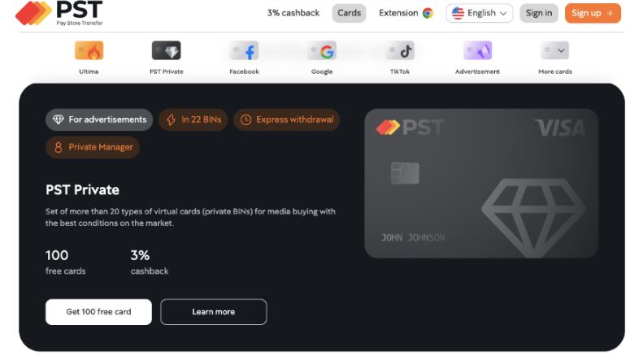The width and height of the screenshot is (643, 364).
Task: Open the TikTok card icon
Action: (x=400, y=51)
